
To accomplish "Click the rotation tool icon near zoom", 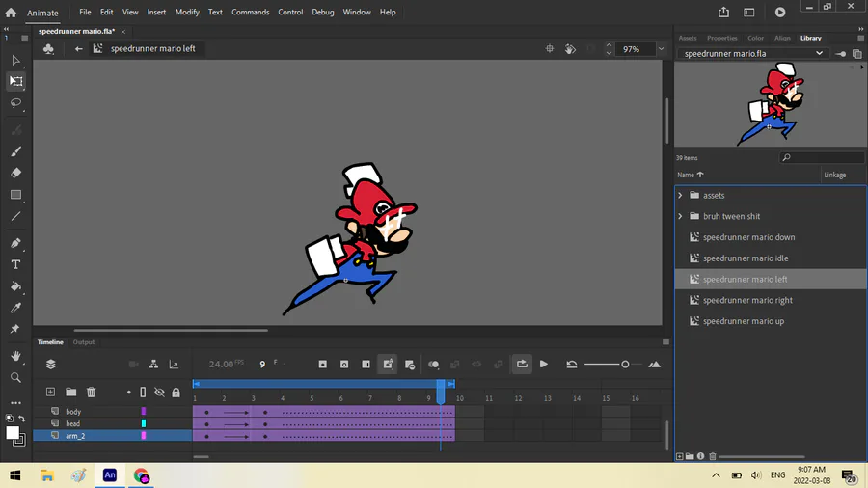I will 570,48.
